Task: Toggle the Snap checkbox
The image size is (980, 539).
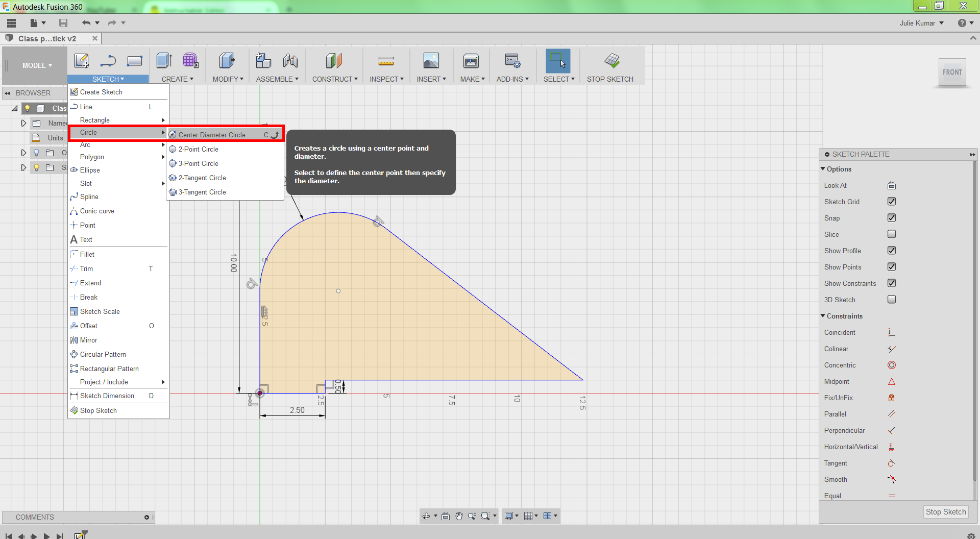Action: 892,217
